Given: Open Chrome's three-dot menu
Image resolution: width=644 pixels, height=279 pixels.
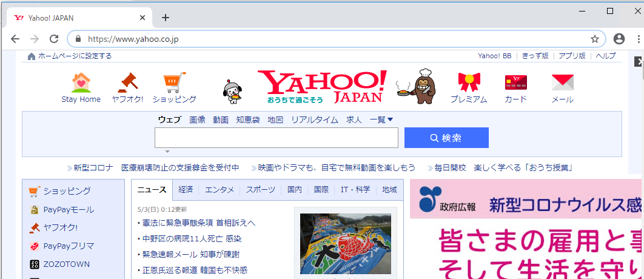Looking at the screenshot, I should click(x=639, y=39).
